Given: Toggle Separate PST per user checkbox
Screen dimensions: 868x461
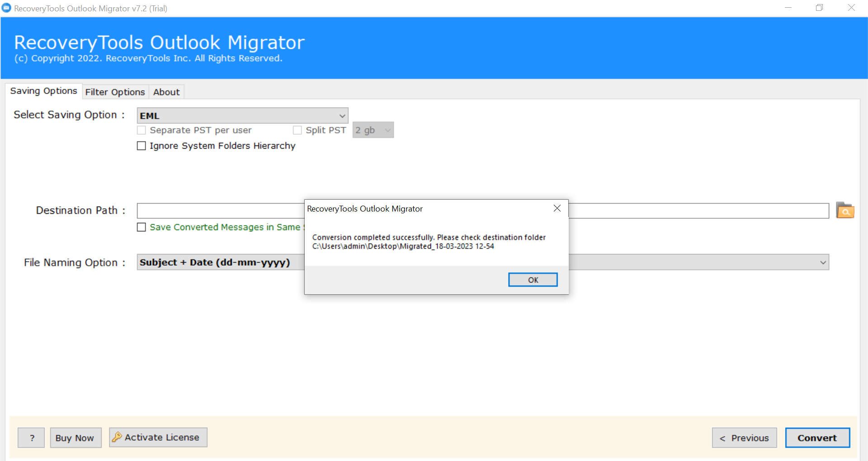Looking at the screenshot, I should [142, 130].
